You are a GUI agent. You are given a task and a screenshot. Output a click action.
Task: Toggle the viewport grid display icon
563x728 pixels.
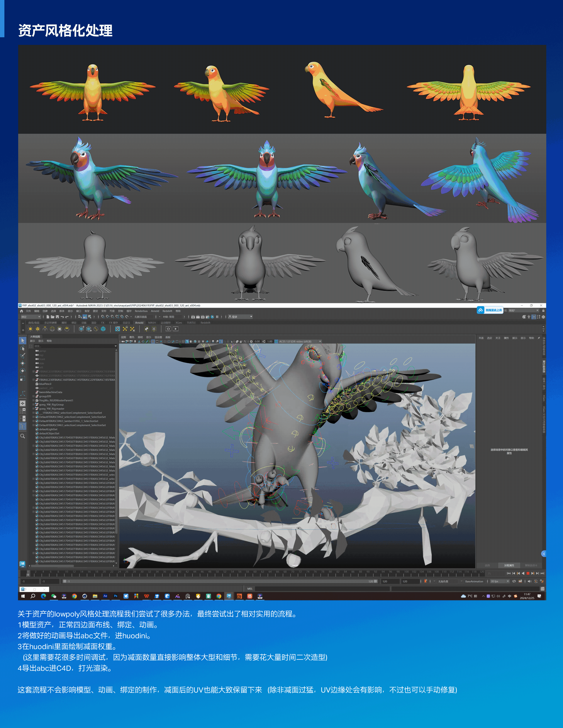(153, 341)
